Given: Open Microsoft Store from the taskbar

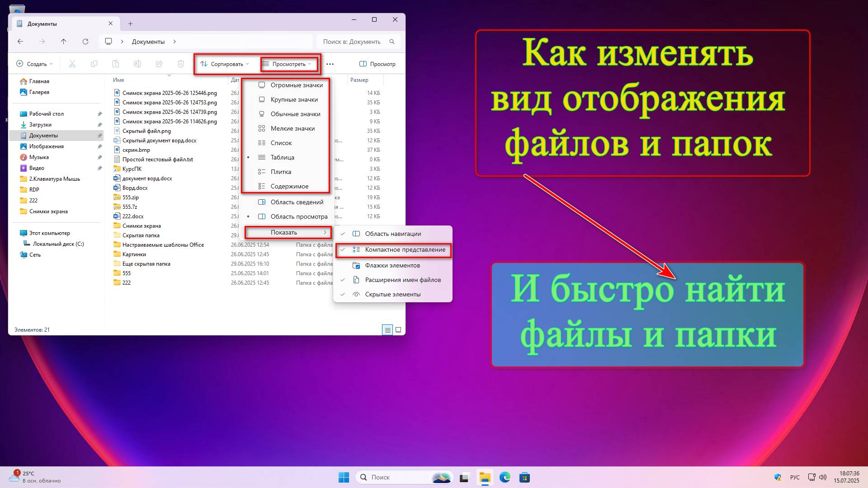Looking at the screenshot, I should [x=525, y=477].
